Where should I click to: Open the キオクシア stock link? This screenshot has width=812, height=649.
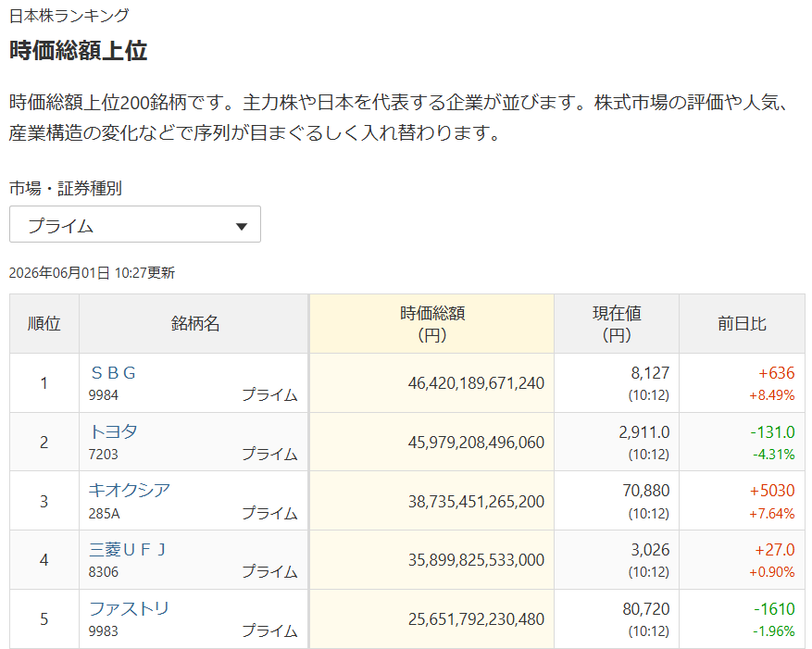(130, 490)
